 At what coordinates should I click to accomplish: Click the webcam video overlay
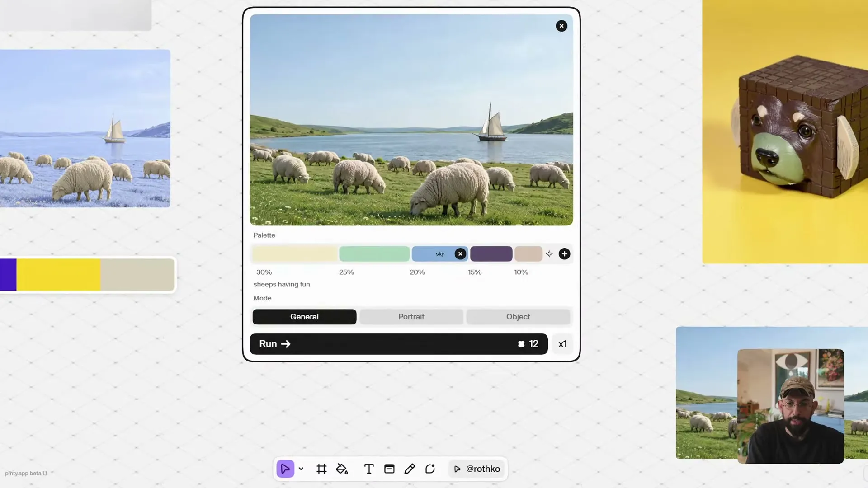pyautogui.click(x=790, y=406)
